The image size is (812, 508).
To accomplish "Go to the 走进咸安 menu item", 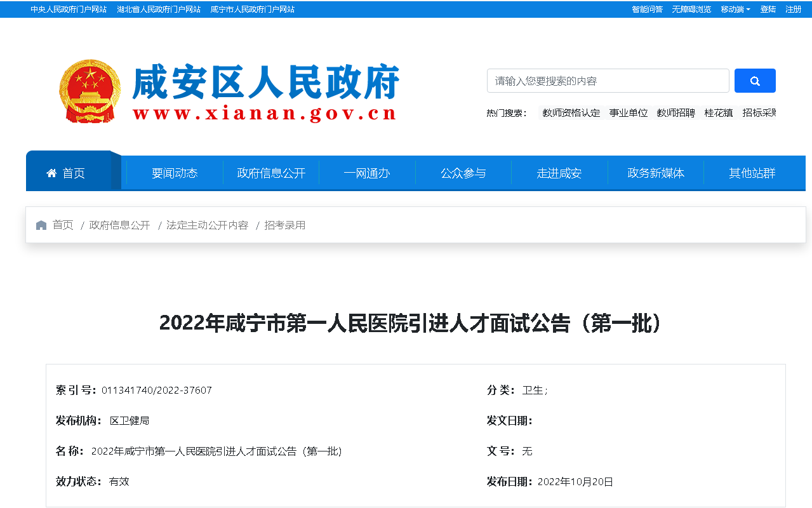I will [x=559, y=173].
